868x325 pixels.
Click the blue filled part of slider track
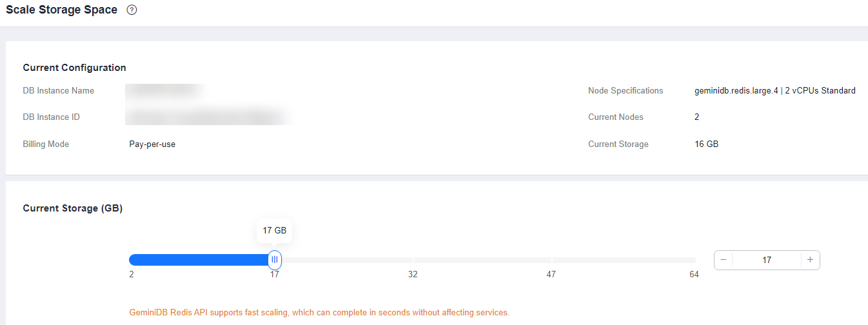point(200,260)
